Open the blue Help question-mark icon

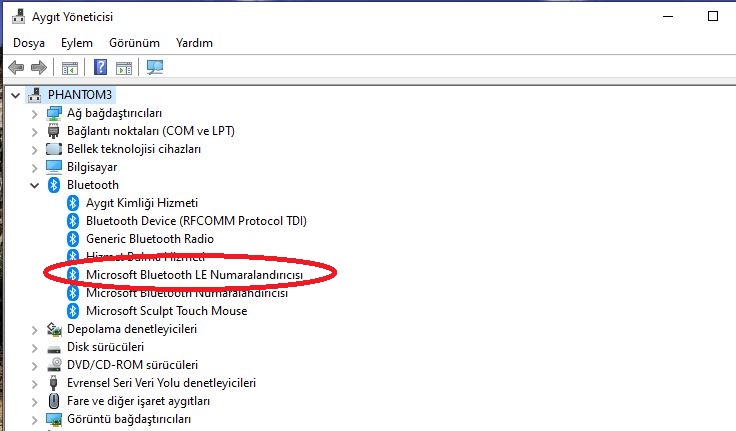(x=100, y=67)
